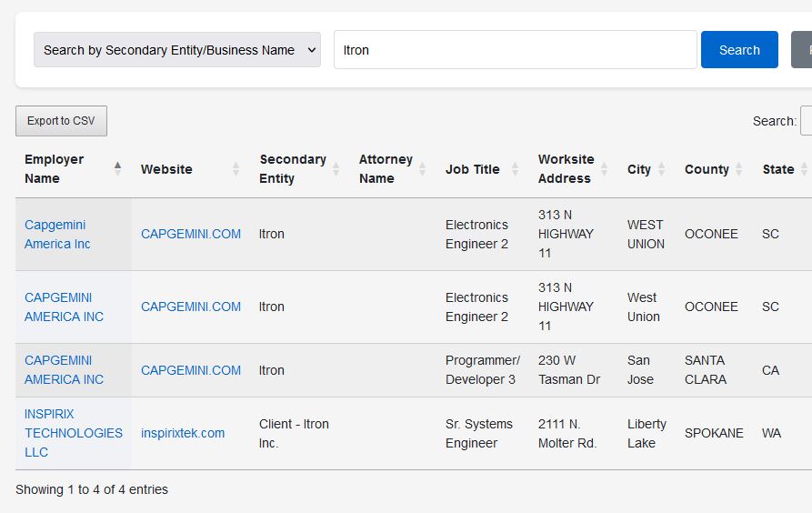The height and width of the screenshot is (513, 812).
Task: Select 'WEST UNION' uppercase city cell
Action: pos(646,235)
